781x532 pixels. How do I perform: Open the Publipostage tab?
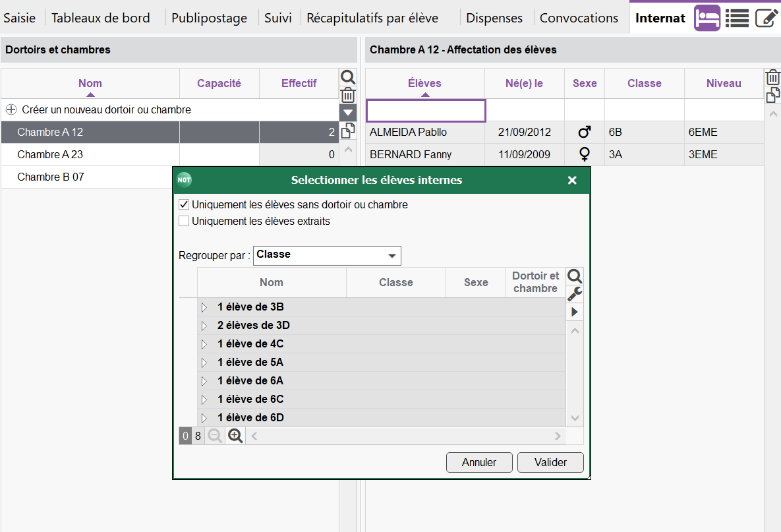point(209,18)
